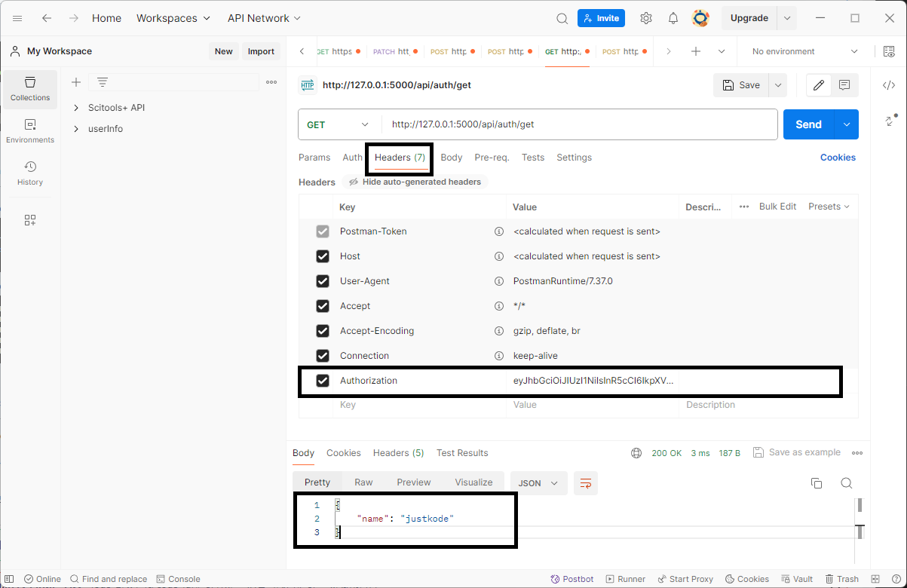Uncheck the Connection header checkbox
Screen dimensions: 907x588
(x=323, y=356)
